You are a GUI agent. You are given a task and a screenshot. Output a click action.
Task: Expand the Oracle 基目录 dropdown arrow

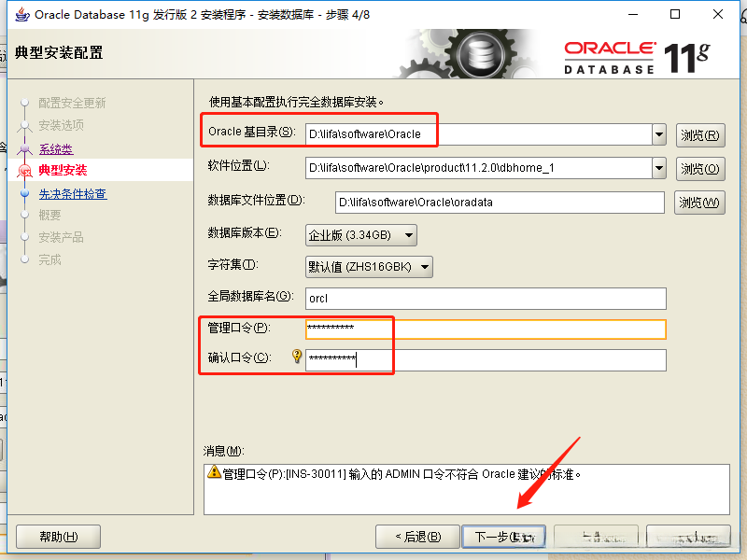click(x=659, y=134)
